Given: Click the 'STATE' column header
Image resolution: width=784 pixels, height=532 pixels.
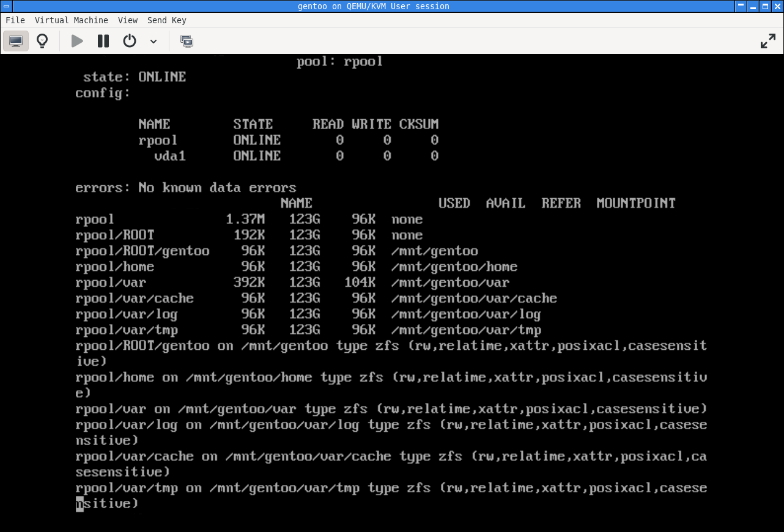Looking at the screenshot, I should (x=253, y=124).
